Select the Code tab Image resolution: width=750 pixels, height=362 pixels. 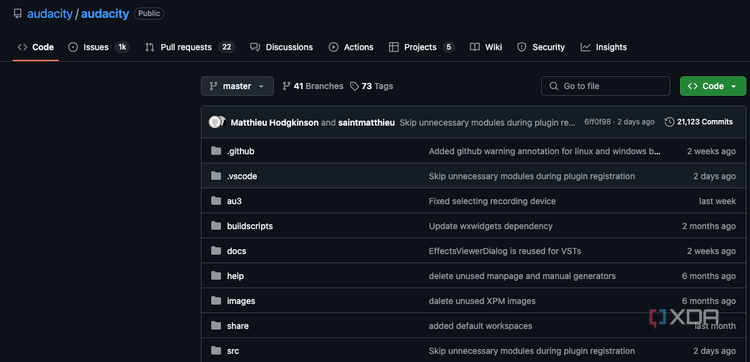[x=35, y=47]
